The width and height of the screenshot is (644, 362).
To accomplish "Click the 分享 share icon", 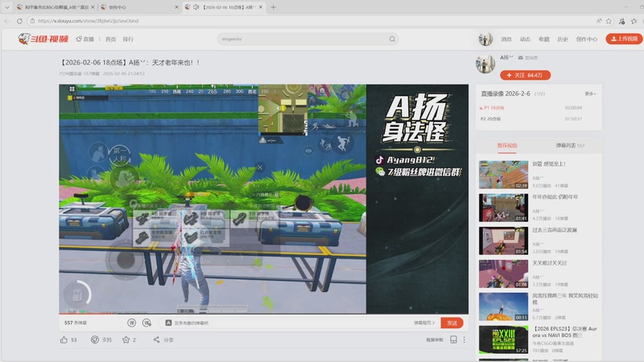I will (x=156, y=339).
